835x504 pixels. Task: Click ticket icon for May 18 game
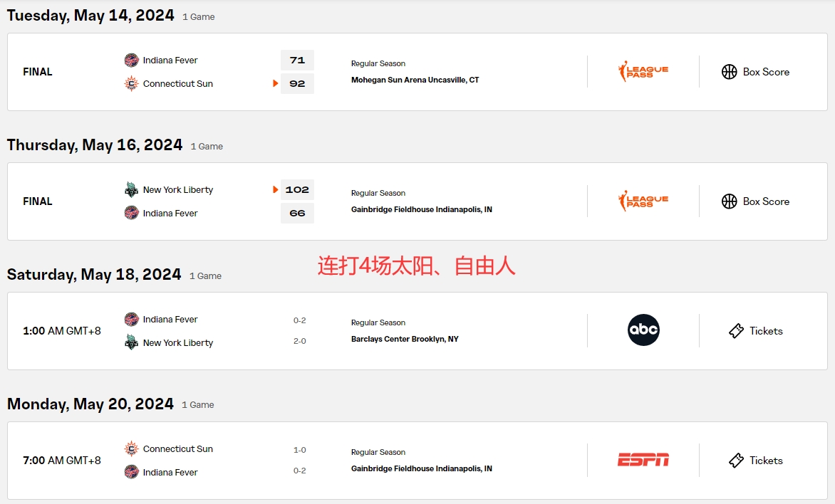coord(736,331)
